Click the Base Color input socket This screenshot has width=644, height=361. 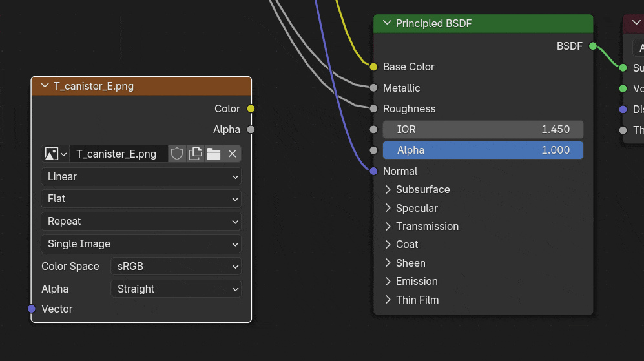coord(373,67)
